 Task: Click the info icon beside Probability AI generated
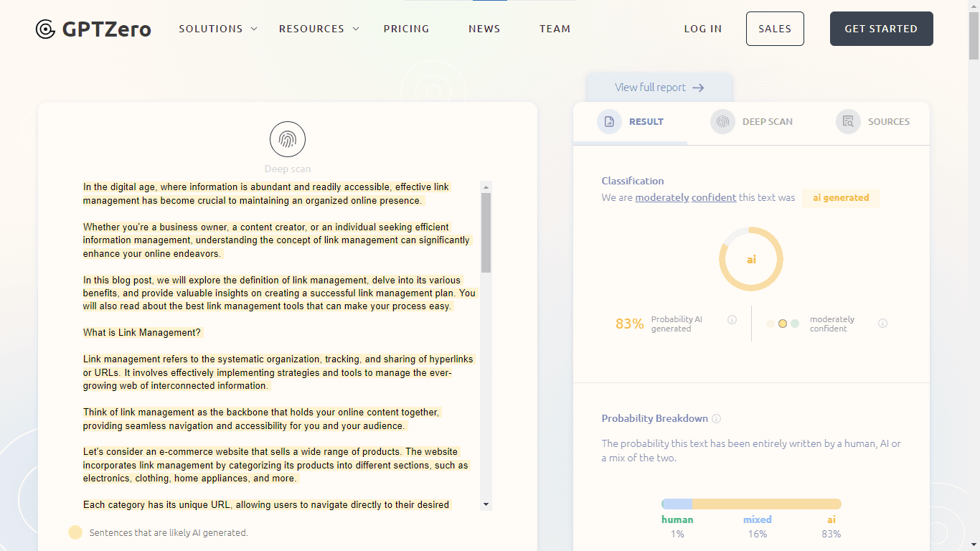coord(732,320)
